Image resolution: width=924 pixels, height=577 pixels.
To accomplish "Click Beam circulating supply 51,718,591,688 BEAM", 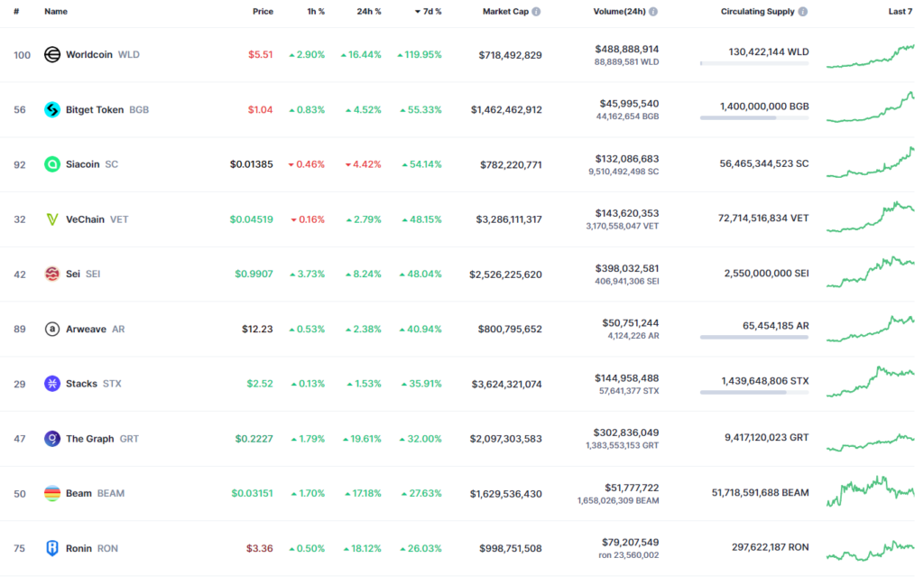I will (x=760, y=493).
